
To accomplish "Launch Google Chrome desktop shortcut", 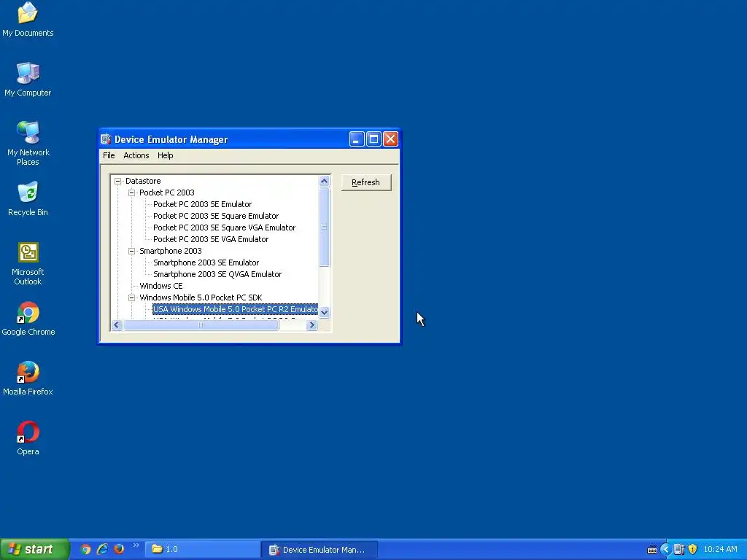I will pyautogui.click(x=28, y=318).
